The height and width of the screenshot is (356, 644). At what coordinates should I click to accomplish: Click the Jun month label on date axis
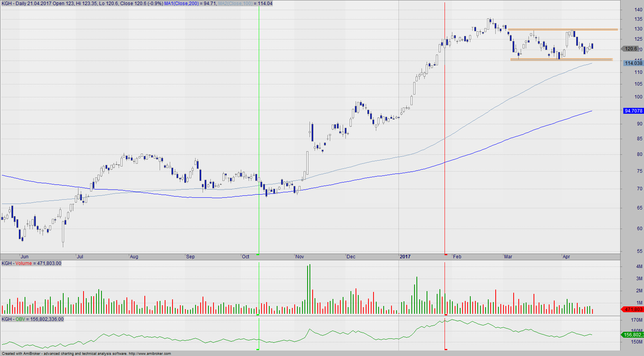coord(25,257)
